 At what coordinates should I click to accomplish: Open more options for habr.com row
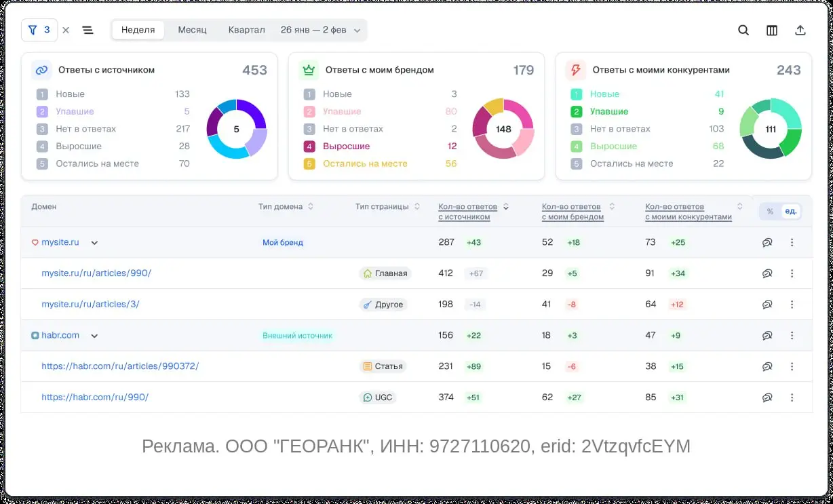792,335
